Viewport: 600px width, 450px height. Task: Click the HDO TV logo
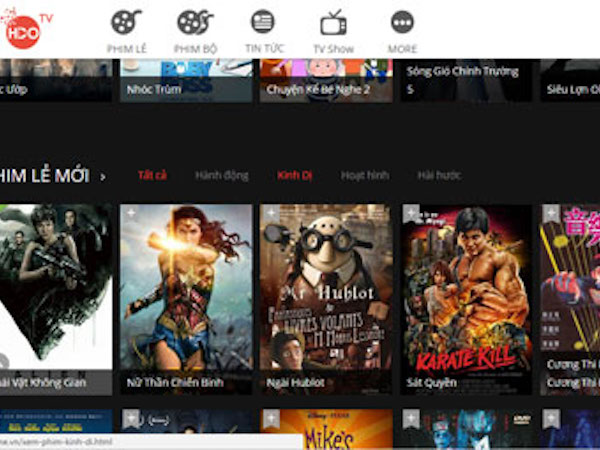[x=22, y=30]
